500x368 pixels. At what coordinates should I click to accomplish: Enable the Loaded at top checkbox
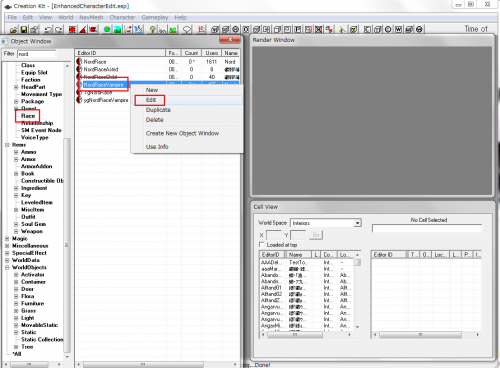coord(262,245)
